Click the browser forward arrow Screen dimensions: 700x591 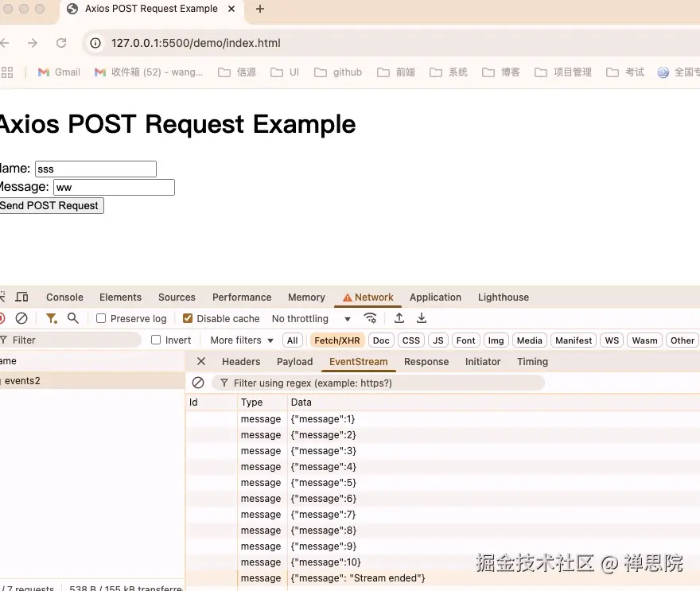coord(32,43)
